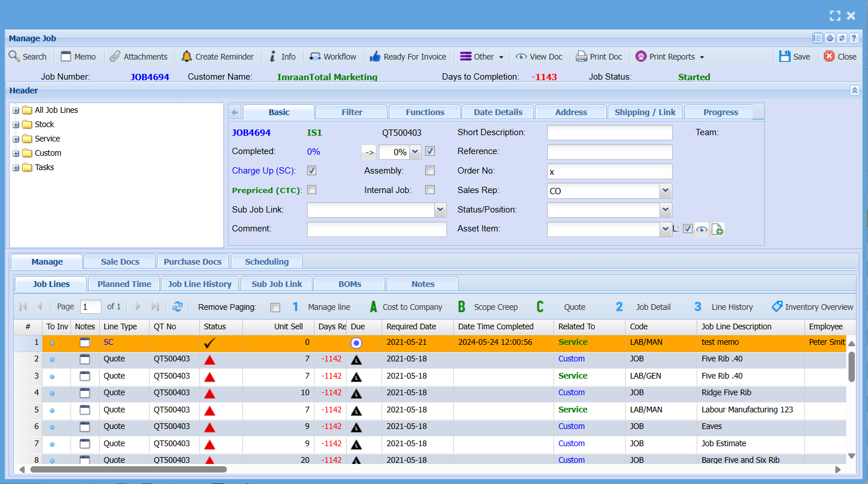Open View Doc eye icon
This screenshot has width=868, height=484.
521,56
